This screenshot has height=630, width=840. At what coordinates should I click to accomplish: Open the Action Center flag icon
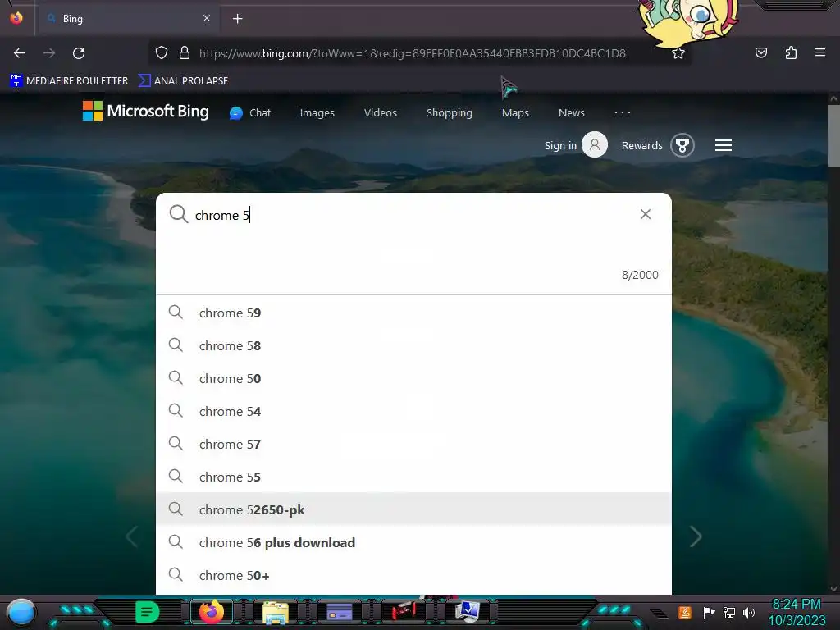[x=709, y=612]
